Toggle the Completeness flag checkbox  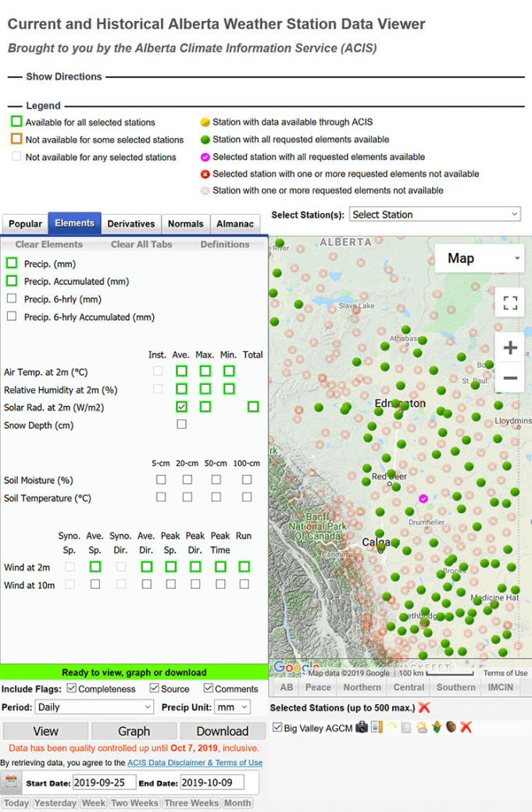click(72, 688)
